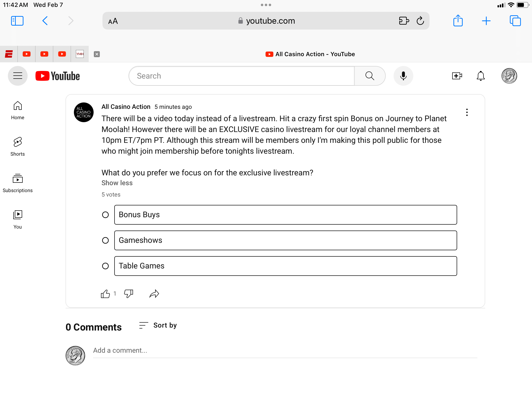Viewport: 532px width, 399px height.
Task: Open the post's three-dot options menu
Action: pyautogui.click(x=467, y=112)
